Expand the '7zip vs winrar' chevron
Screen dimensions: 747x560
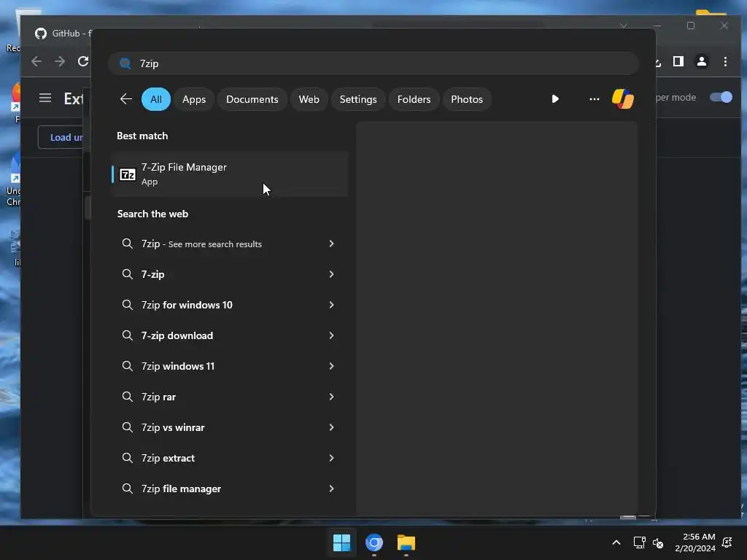pos(331,427)
